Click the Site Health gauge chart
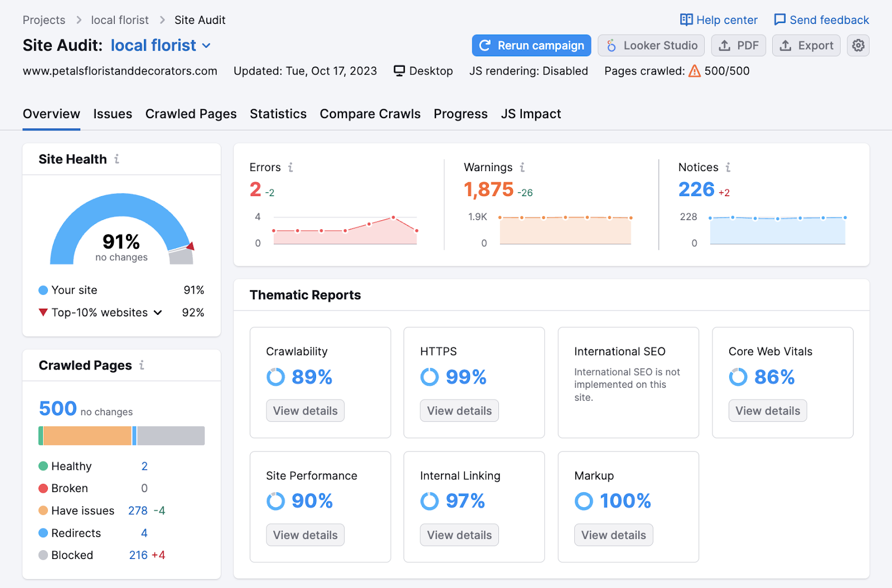This screenshot has width=892, height=588. tap(122, 229)
